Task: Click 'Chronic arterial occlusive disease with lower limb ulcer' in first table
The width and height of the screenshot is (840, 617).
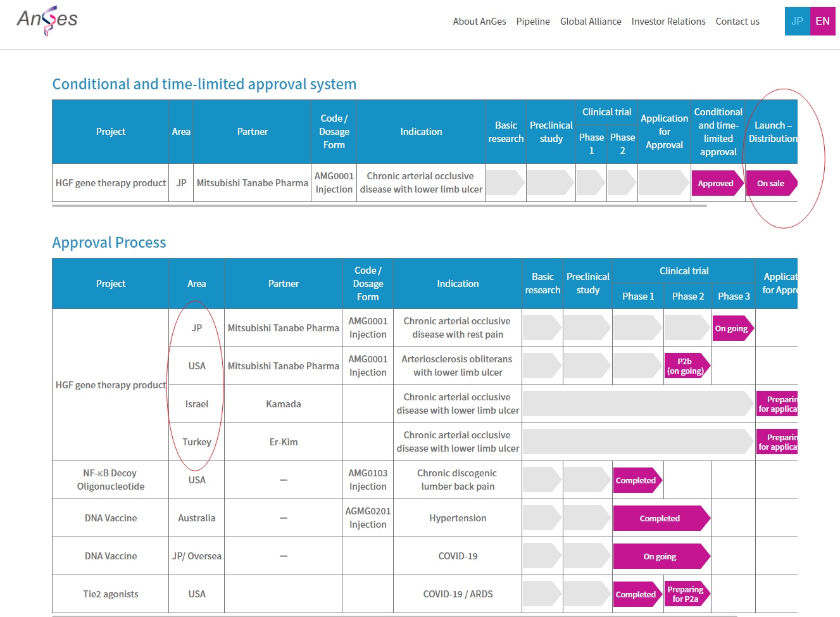Action: tap(421, 182)
